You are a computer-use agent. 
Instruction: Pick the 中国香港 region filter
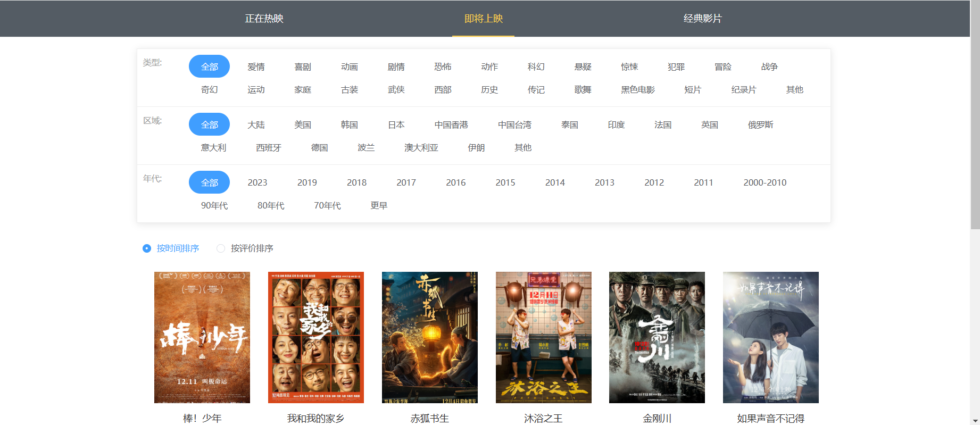coord(451,124)
